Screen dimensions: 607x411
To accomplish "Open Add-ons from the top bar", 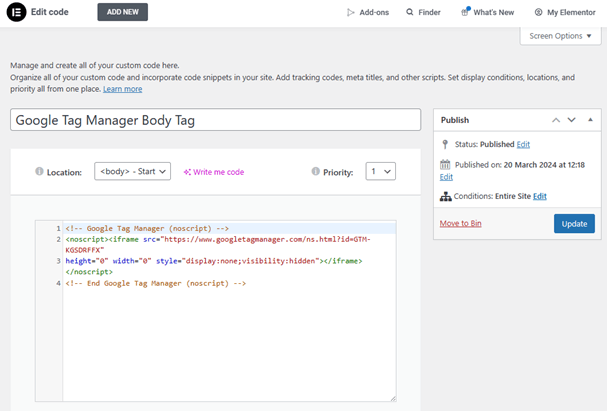I will coord(368,12).
